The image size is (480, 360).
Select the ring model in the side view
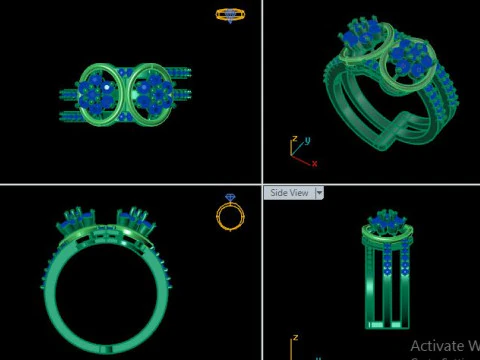(387, 269)
